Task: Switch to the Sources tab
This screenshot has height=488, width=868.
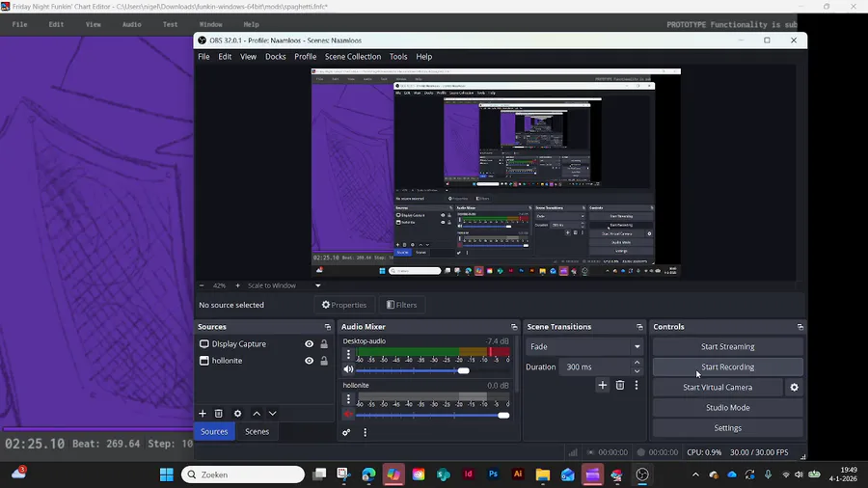Action: coord(214,431)
